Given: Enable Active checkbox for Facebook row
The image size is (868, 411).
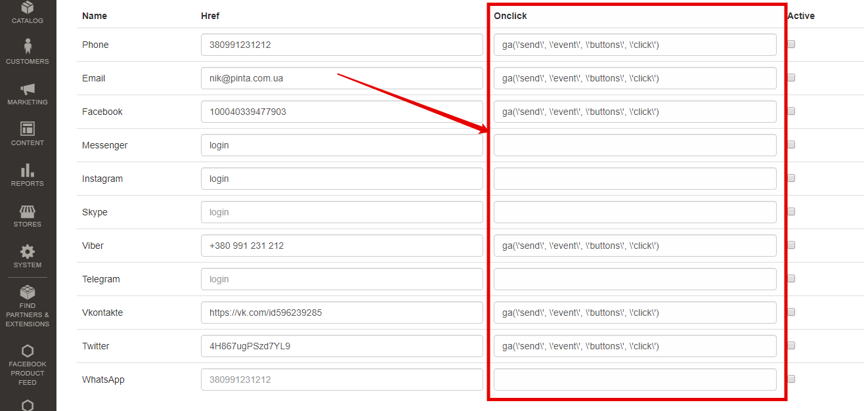Looking at the screenshot, I should coord(791,111).
